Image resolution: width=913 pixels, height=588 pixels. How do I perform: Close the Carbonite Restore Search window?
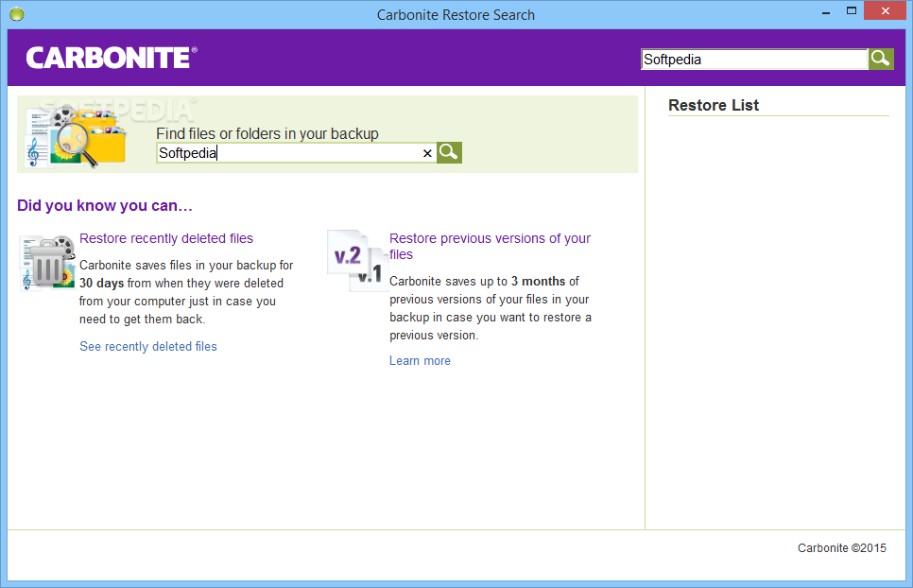tap(885, 11)
